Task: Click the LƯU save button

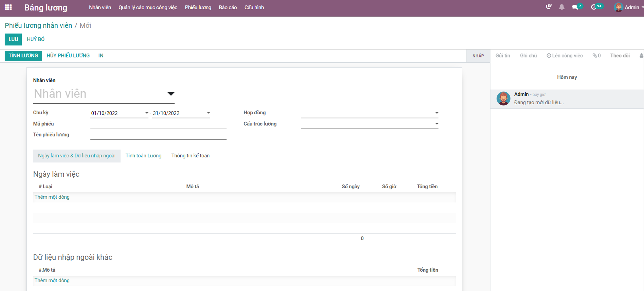Action: [x=13, y=39]
